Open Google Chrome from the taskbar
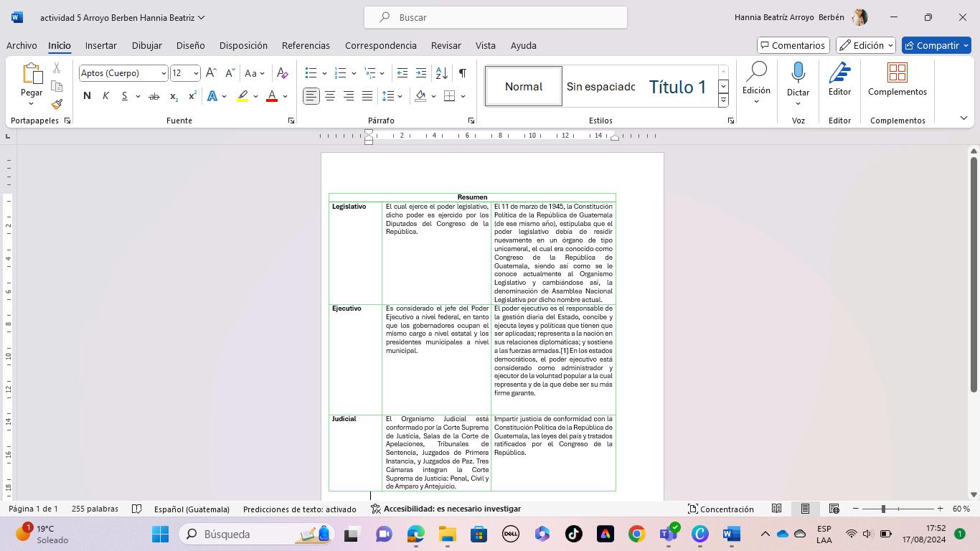 coord(637,534)
